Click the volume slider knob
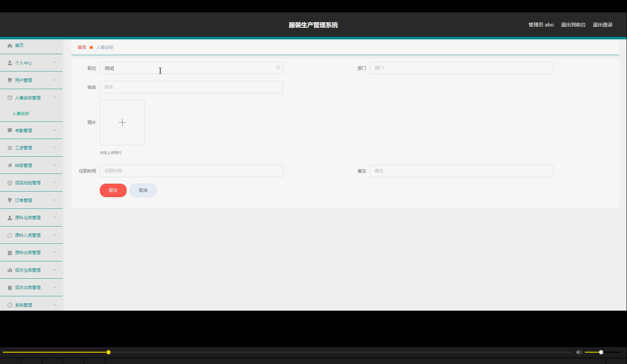The height and width of the screenshot is (364, 627). pyautogui.click(x=601, y=352)
